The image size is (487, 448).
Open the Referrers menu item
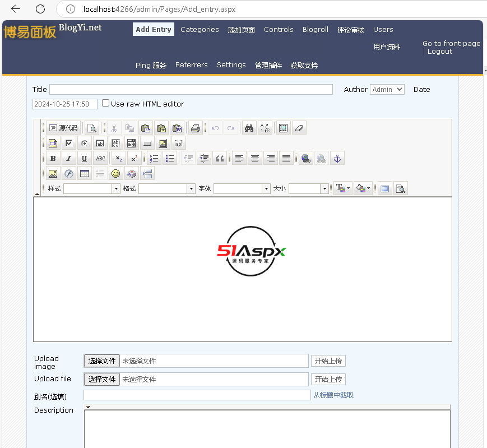[191, 65]
